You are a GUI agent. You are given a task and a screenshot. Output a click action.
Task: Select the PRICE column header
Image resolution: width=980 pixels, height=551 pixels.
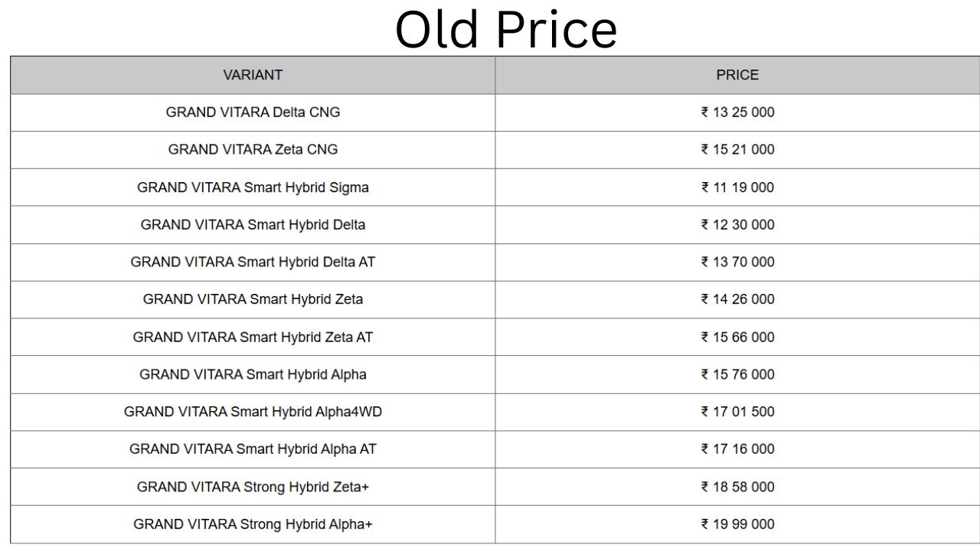tap(737, 75)
